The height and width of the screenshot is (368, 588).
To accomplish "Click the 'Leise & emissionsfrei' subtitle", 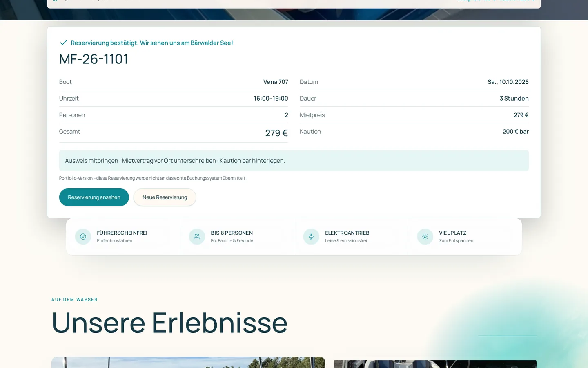I will click(x=346, y=241).
